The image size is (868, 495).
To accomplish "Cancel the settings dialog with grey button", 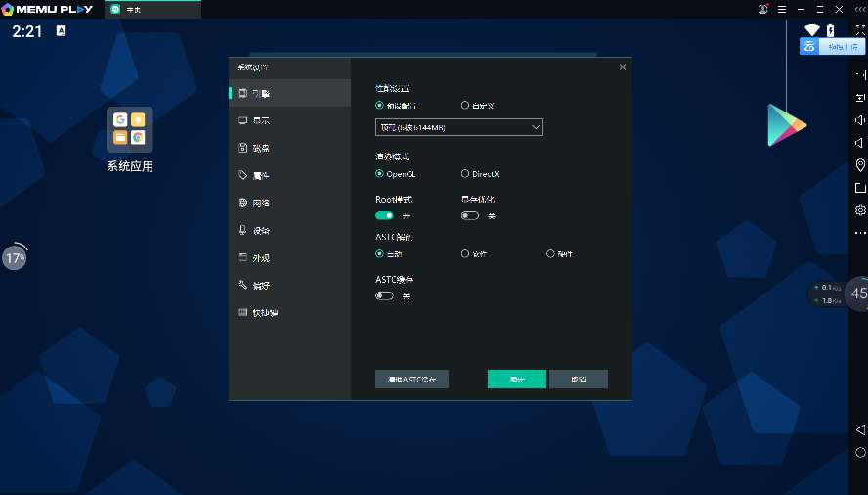I will point(579,380).
